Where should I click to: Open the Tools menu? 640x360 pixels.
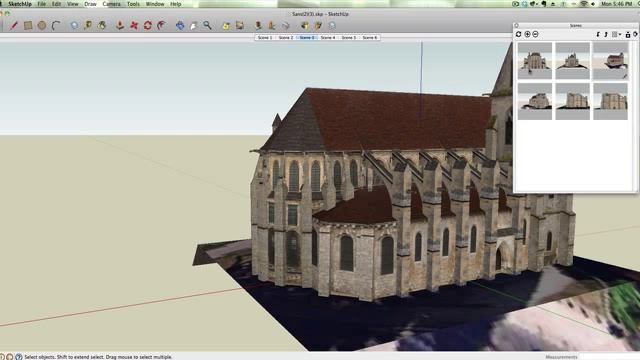tap(133, 4)
